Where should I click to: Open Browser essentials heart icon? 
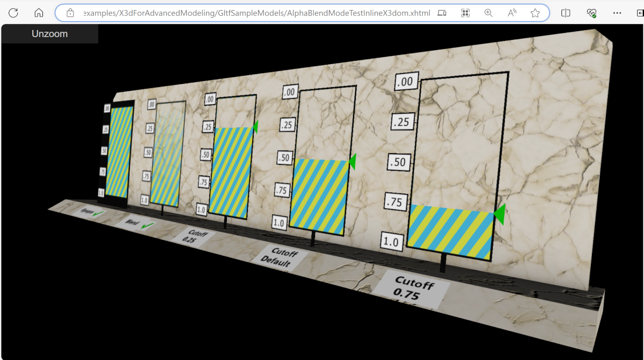click(x=592, y=13)
